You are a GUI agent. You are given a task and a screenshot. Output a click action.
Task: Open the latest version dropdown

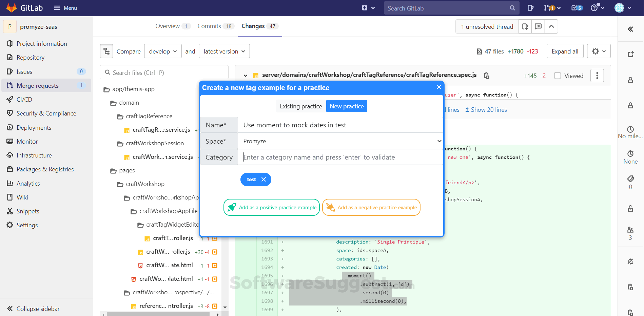[224, 51]
